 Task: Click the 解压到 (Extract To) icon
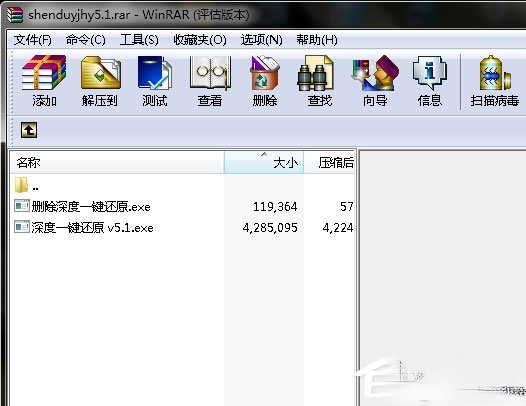[x=101, y=73]
